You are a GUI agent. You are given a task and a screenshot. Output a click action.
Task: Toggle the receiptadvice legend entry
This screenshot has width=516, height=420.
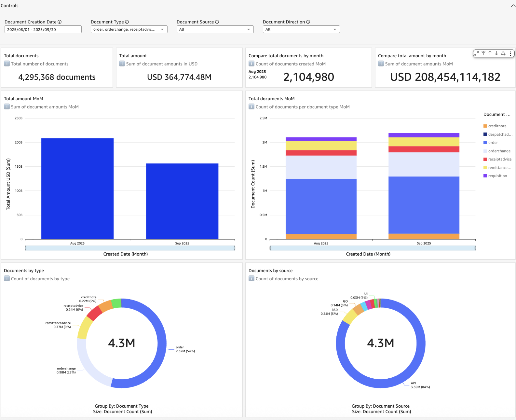click(499, 159)
